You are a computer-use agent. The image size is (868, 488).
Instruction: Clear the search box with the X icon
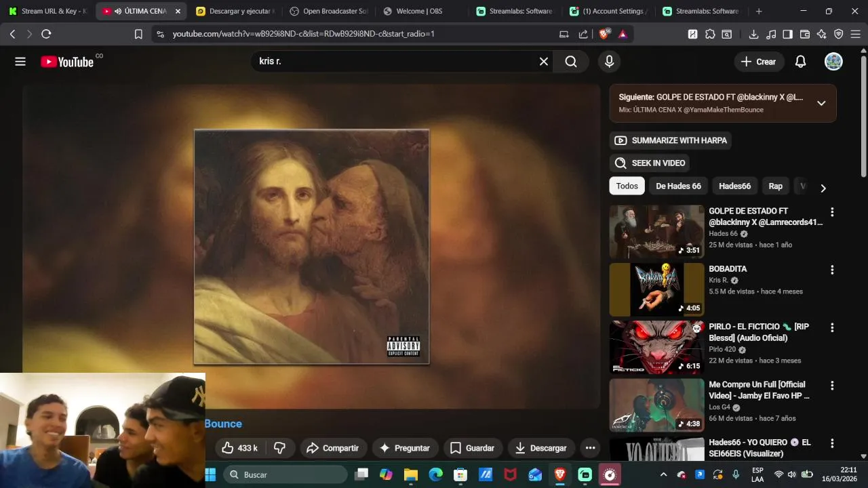[x=544, y=62]
